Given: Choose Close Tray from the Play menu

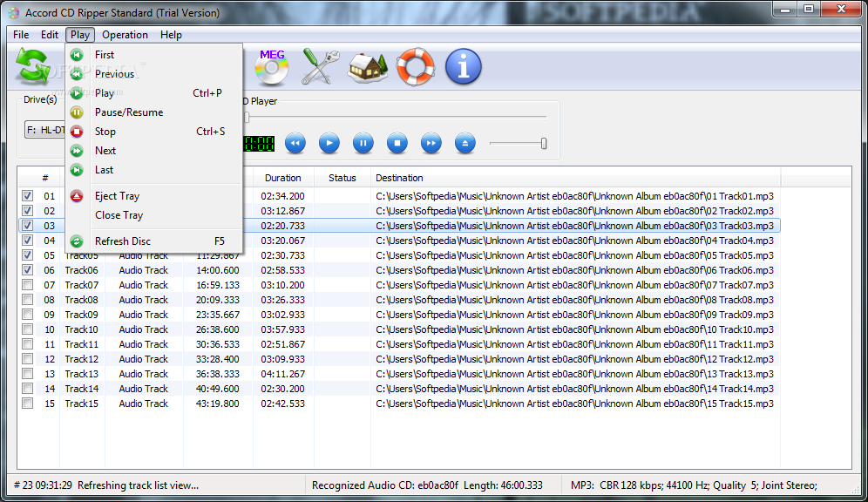Looking at the screenshot, I should 119,215.
